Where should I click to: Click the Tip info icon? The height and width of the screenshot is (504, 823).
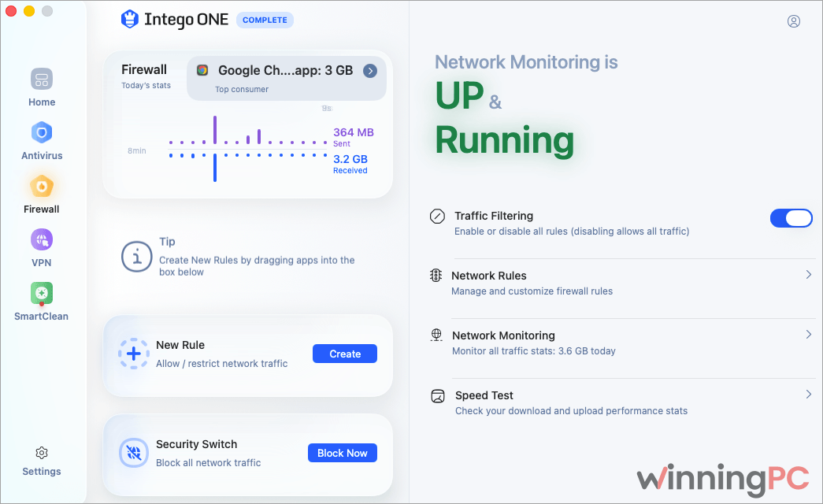pyautogui.click(x=136, y=257)
